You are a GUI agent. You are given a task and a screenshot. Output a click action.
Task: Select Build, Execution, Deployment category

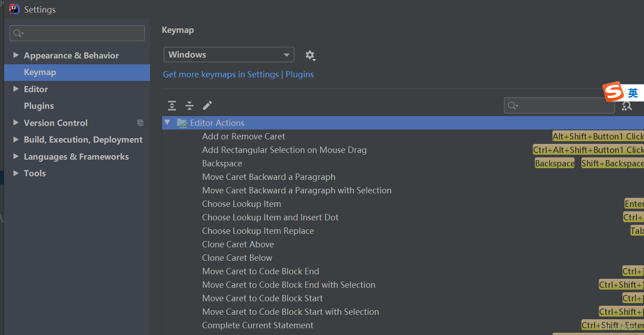(83, 139)
